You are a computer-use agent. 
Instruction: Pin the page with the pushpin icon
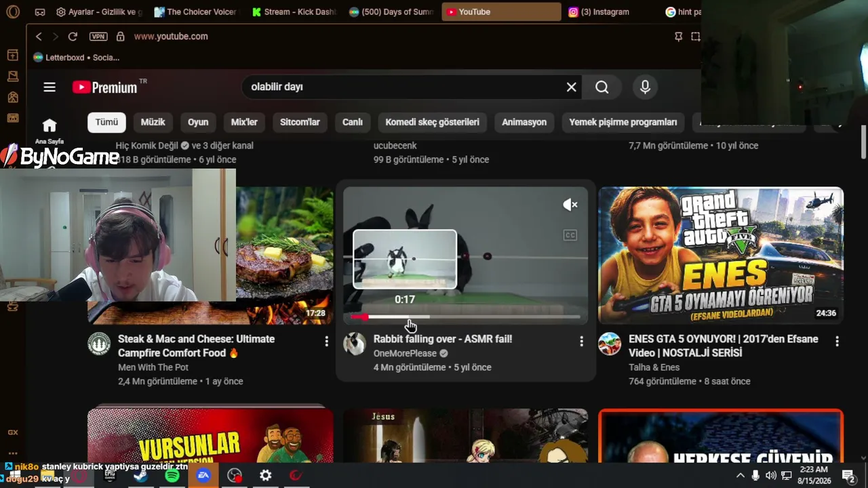(678, 37)
